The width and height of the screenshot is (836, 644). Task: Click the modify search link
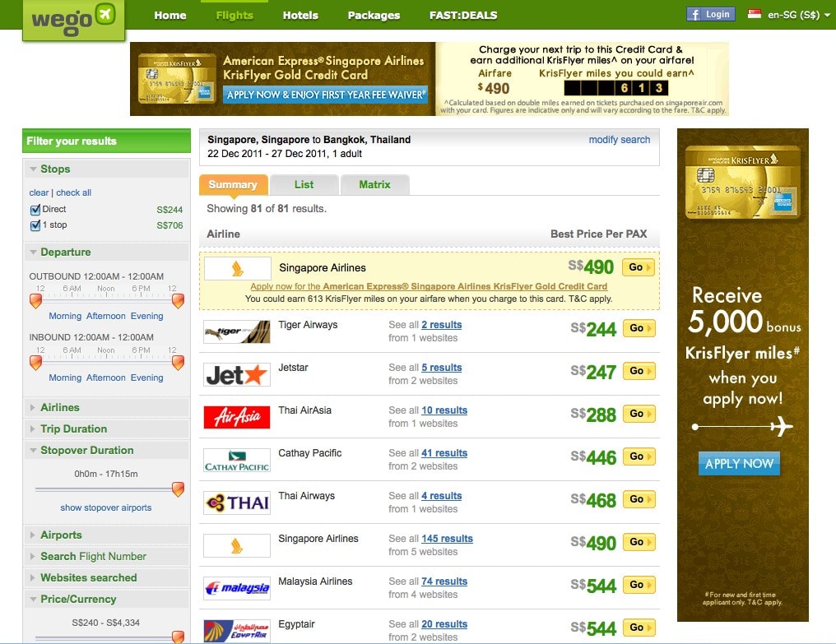619,140
